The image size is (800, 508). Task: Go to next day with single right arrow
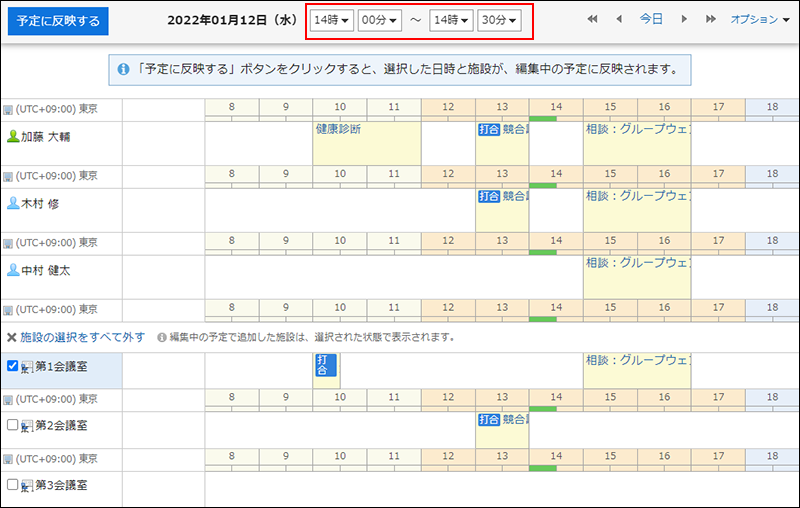[684, 20]
